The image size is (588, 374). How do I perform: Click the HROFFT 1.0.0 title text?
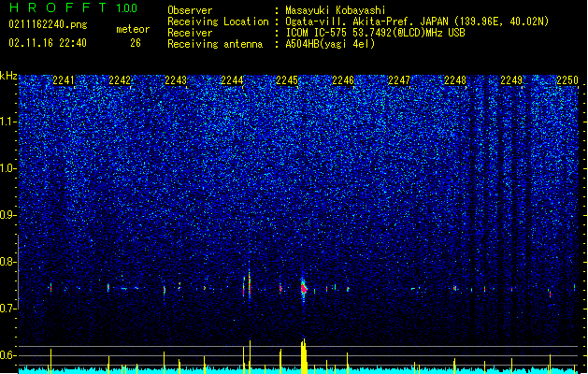(x=74, y=7)
